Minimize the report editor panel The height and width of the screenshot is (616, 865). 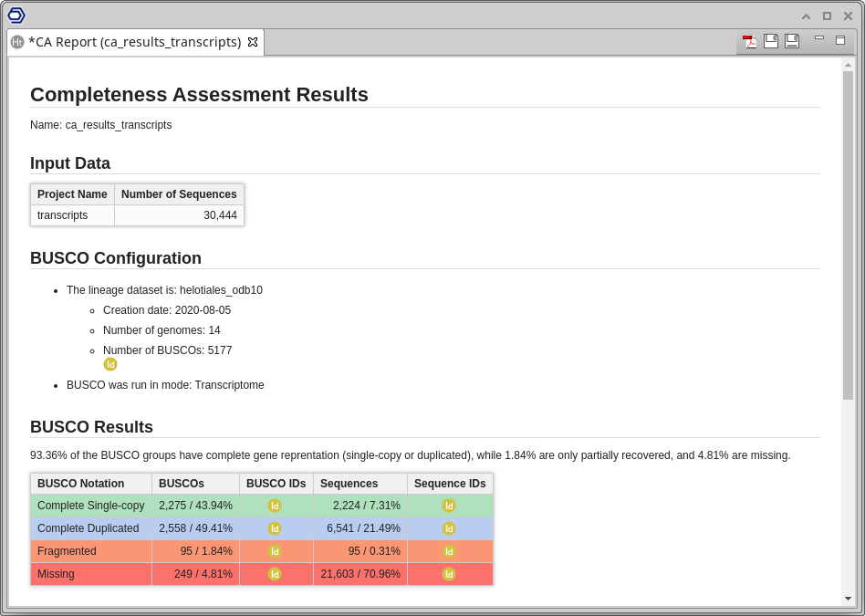click(x=819, y=38)
